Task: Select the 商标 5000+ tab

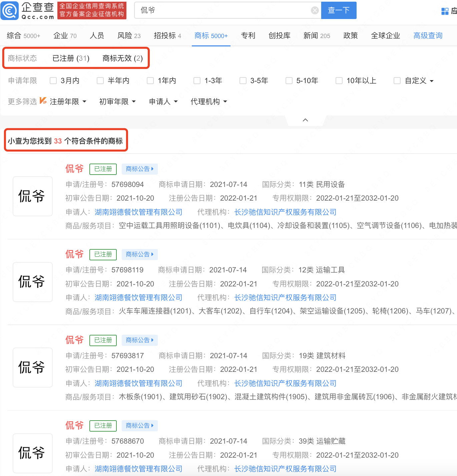Action: click(211, 35)
